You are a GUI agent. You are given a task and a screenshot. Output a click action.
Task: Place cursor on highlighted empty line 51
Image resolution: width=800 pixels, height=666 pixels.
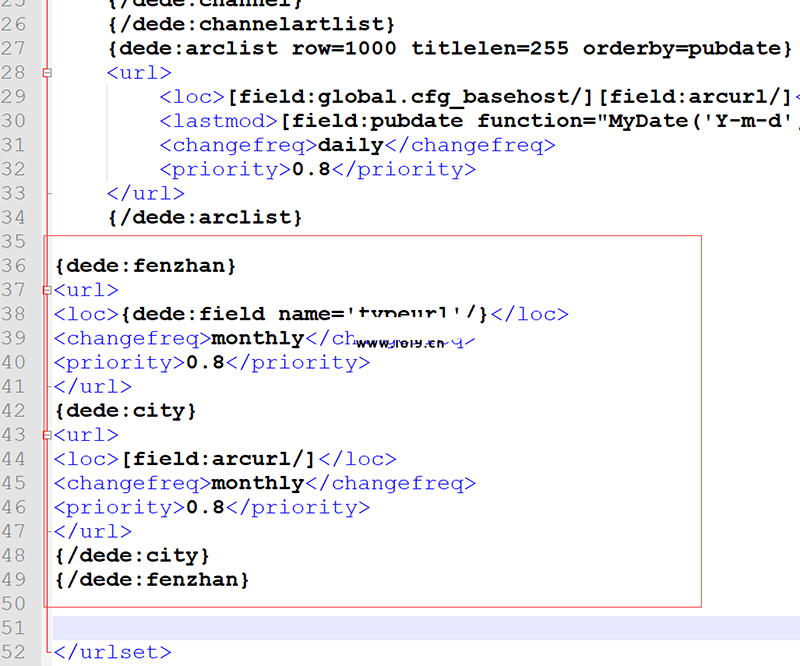400,628
